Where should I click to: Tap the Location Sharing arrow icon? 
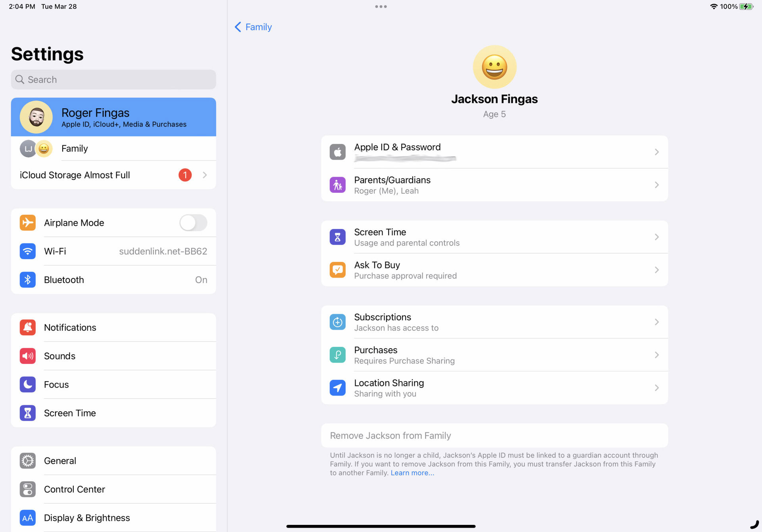(x=337, y=388)
